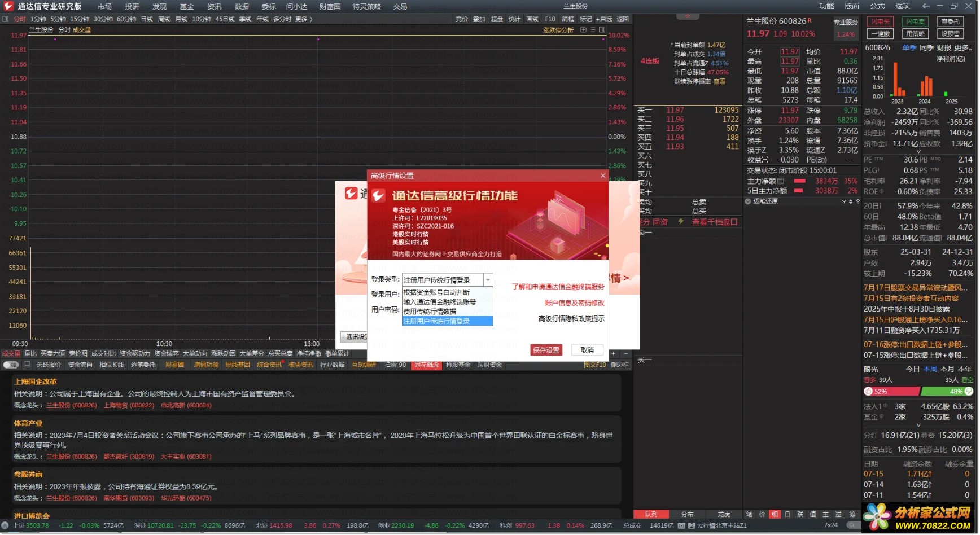Switch to the 资金驱动力 indicator tab

click(135, 354)
